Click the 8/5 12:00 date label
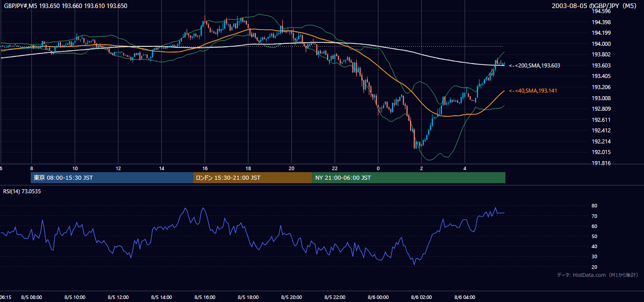644x302 pixels. click(118, 297)
